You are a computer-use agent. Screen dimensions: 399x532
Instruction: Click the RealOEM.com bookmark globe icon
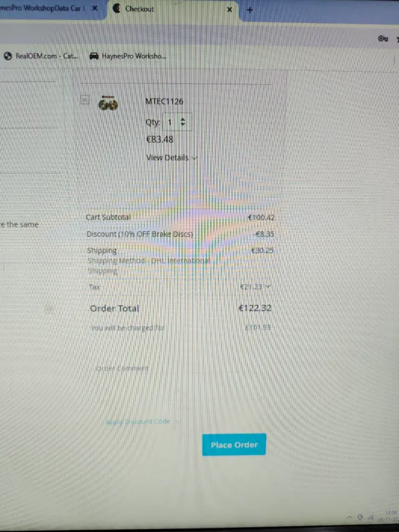point(8,56)
